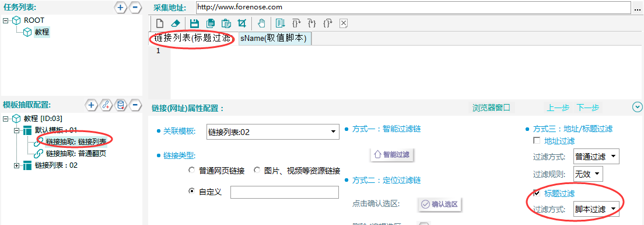Select 教程 under ROOT in task list
This screenshot has width=644, height=225.
tap(42, 32)
